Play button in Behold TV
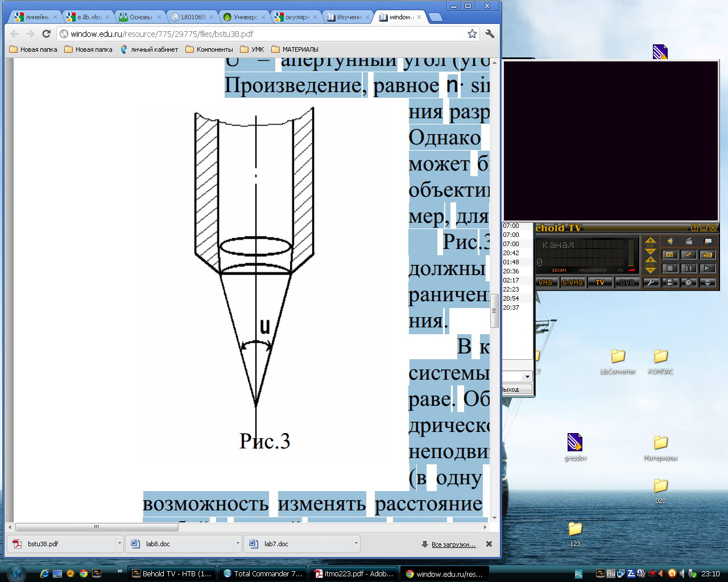728x582 pixels. [708, 268]
